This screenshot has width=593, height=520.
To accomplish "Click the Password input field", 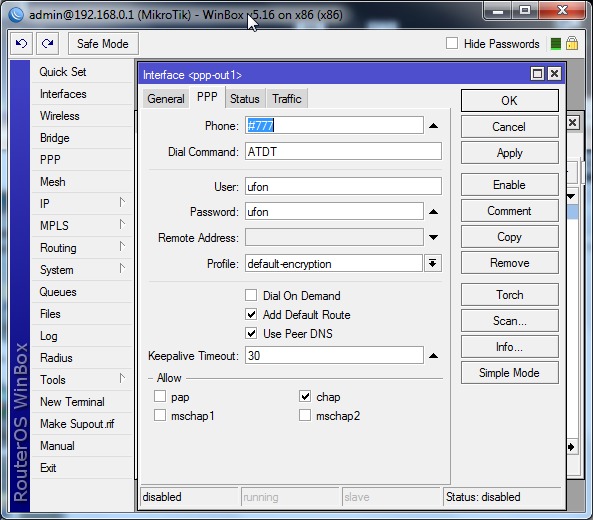I will 334,211.
